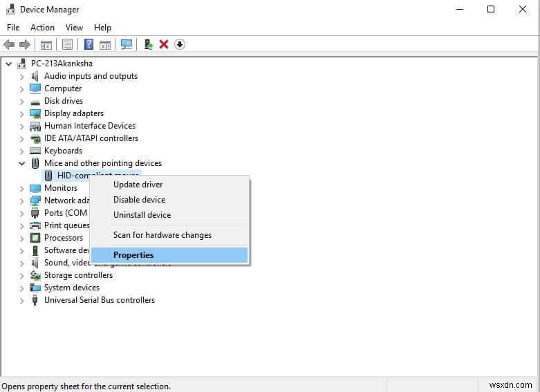Expand the Monitors chevron
Image resolution: width=540 pixels, height=392 pixels.
coord(21,189)
